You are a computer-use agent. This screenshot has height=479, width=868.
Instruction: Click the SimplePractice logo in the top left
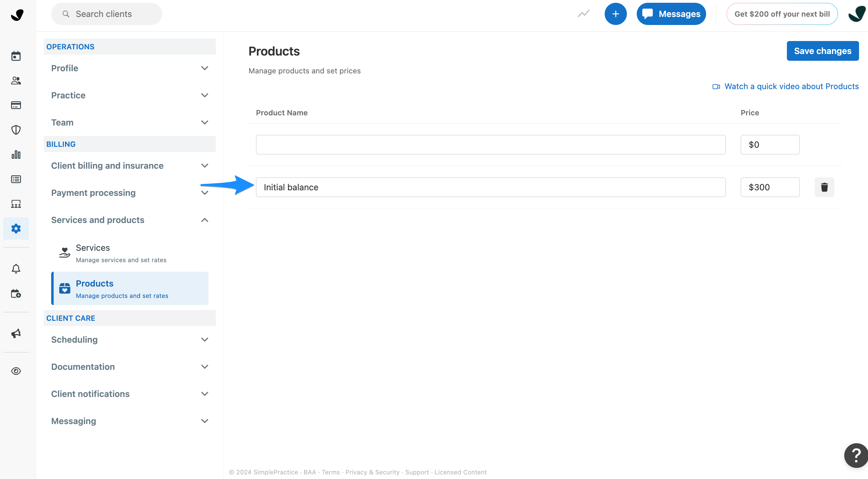[17, 14]
